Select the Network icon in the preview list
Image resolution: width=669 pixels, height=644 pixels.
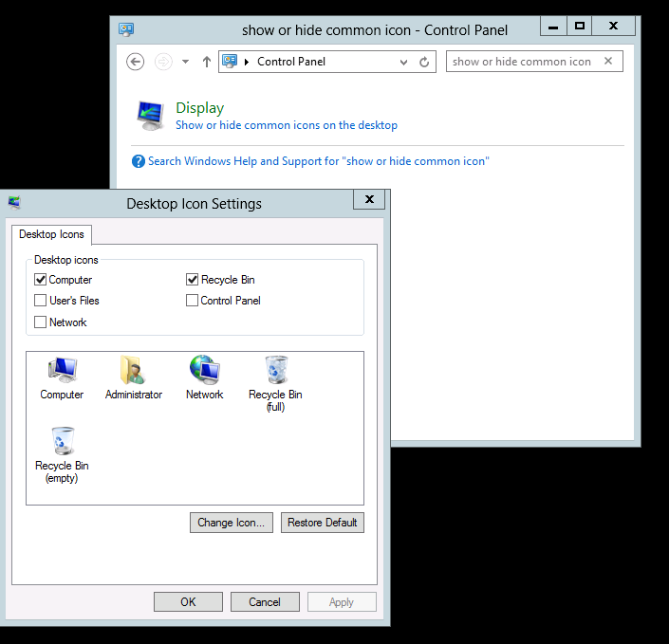click(x=204, y=369)
